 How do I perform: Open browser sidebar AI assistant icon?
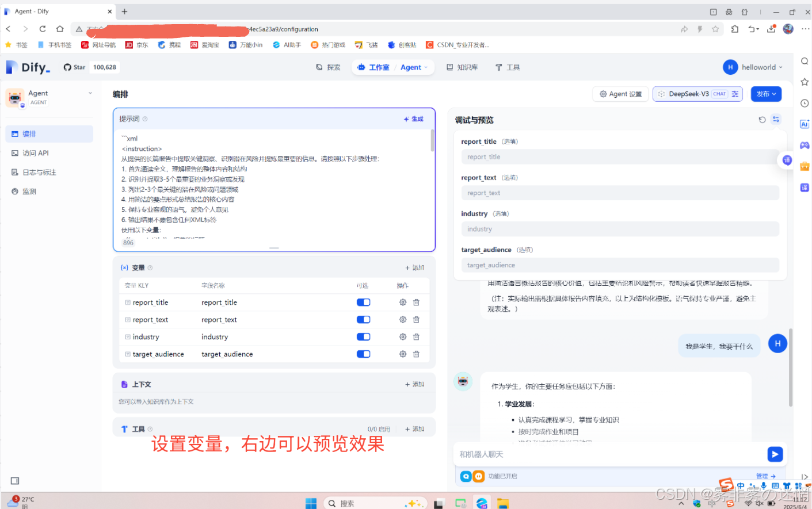[805, 124]
